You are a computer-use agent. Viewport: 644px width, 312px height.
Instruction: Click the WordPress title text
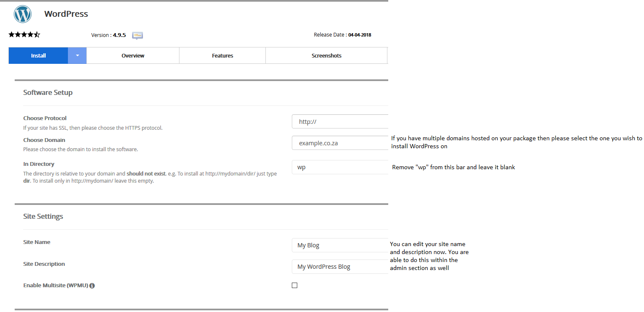66,14
